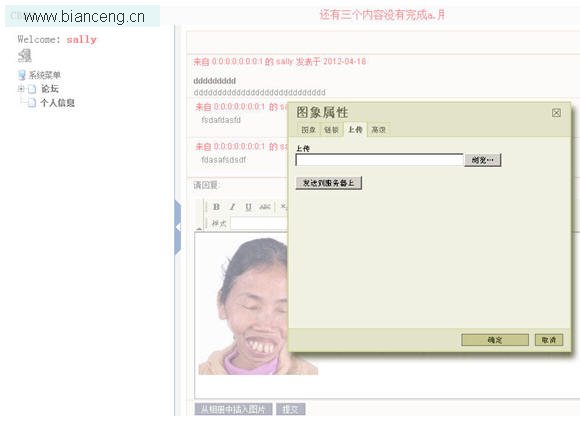Confirm dialog with 确定 button
Viewport: 580px width, 421px height.
click(x=495, y=340)
